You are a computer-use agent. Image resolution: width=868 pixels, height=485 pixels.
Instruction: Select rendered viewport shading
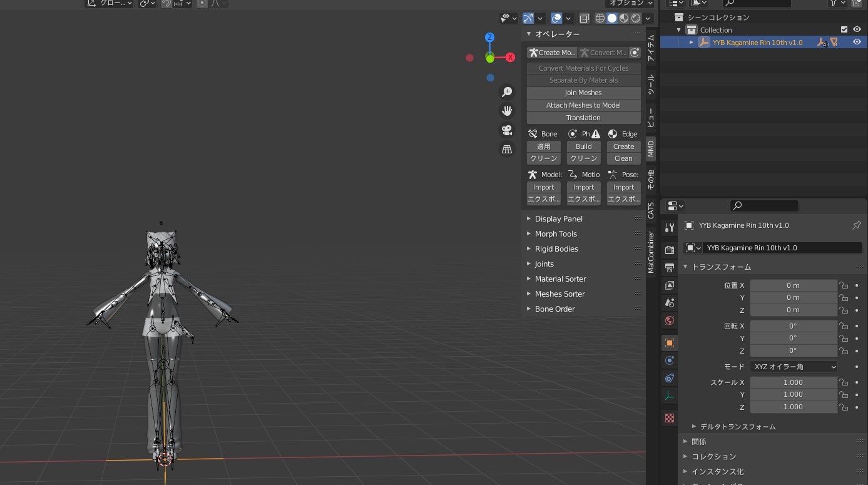[636, 18]
